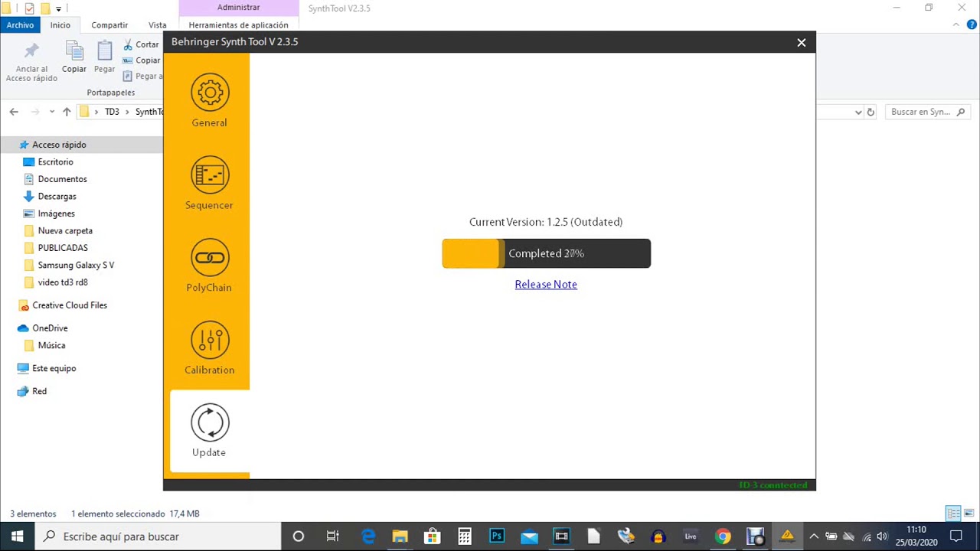Switch to details view layout icon
980x551 pixels.
click(953, 513)
